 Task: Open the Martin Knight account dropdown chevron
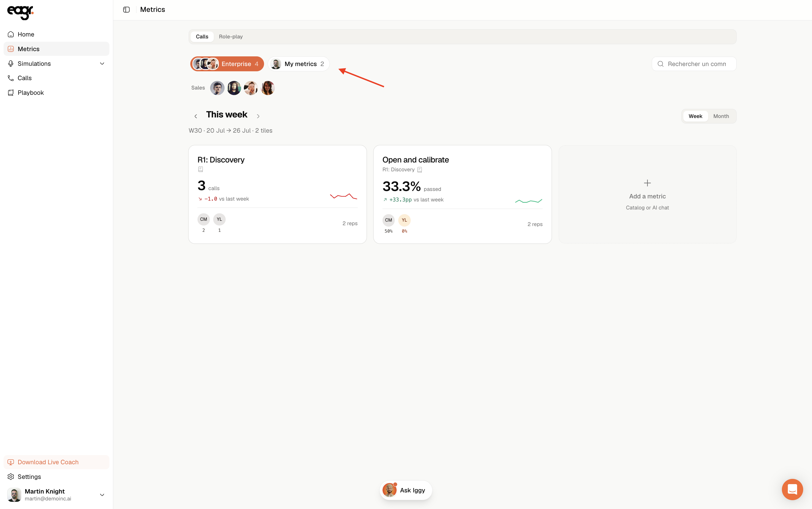pos(102,495)
